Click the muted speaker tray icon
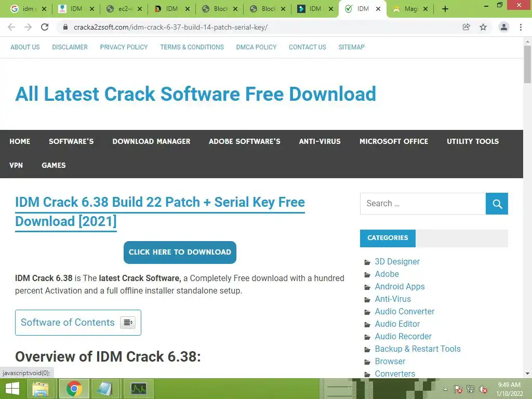This screenshot has height=399, width=532. coord(483,389)
